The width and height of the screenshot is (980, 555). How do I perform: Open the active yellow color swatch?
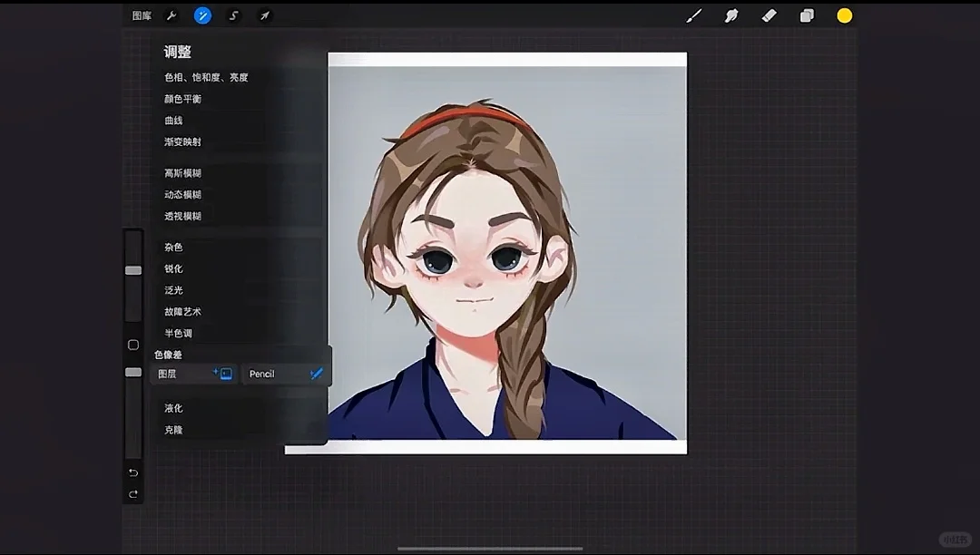click(x=844, y=15)
